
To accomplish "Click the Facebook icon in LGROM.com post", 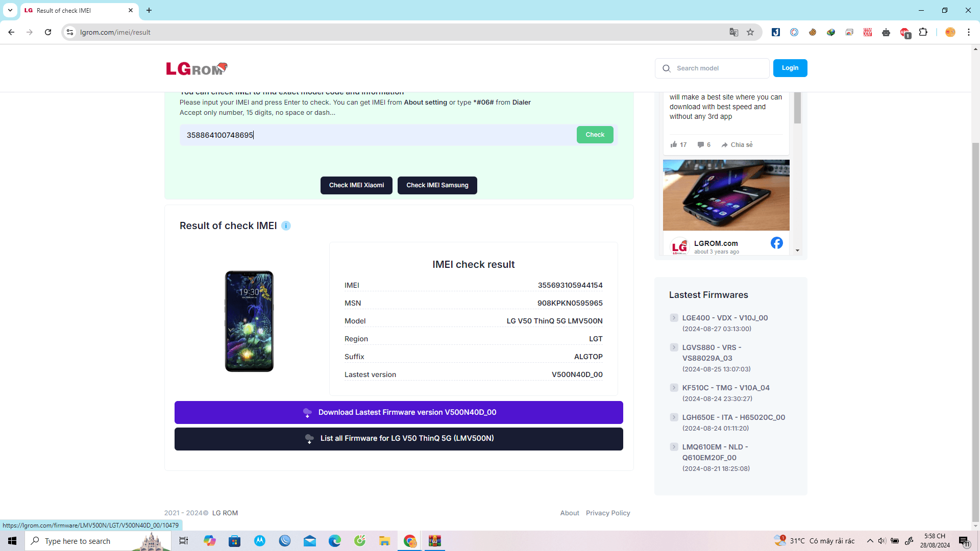I will click(776, 243).
